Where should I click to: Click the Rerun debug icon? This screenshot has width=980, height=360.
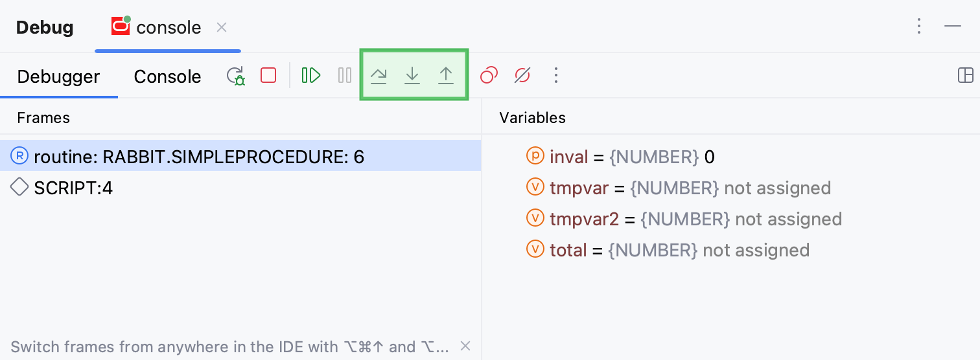click(235, 76)
